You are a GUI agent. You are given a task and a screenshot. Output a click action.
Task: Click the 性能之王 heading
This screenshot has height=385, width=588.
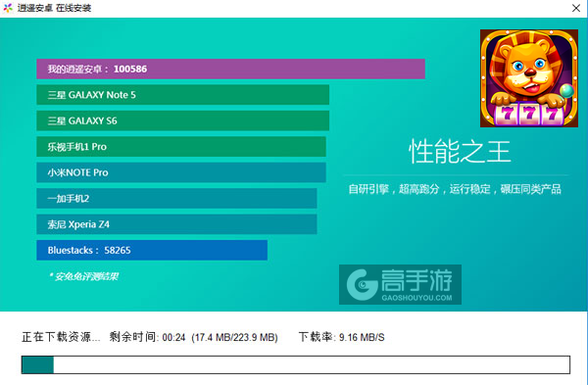pos(460,152)
